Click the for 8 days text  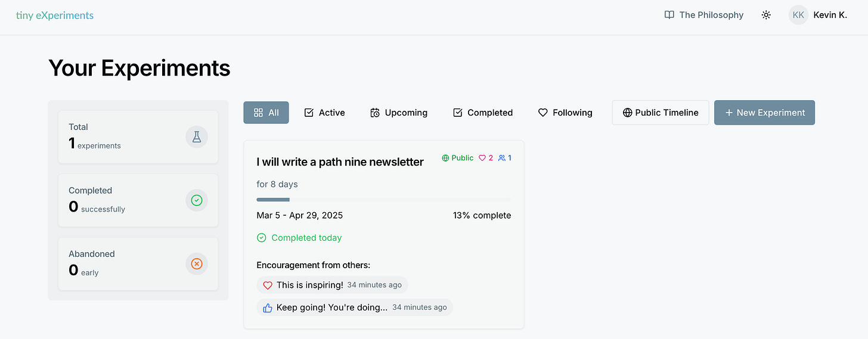coord(277,184)
